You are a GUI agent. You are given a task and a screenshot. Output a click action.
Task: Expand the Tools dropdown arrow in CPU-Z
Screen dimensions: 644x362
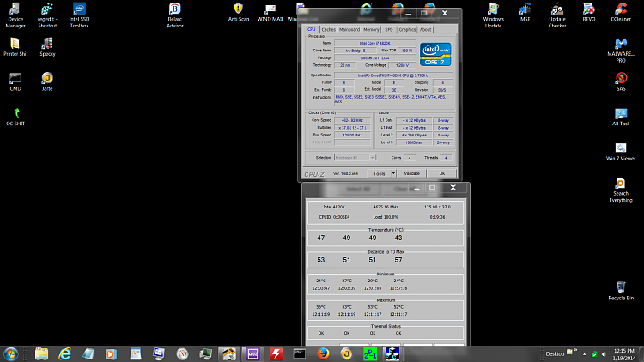tap(393, 173)
